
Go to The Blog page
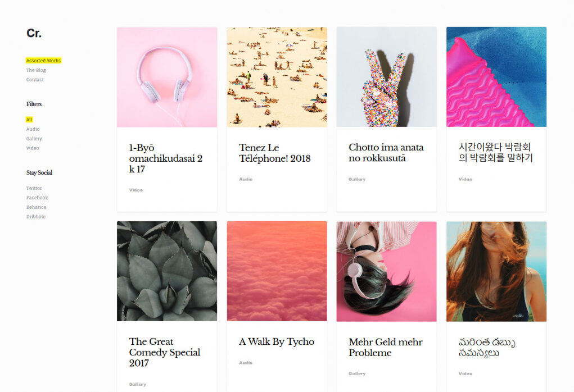pyautogui.click(x=36, y=70)
